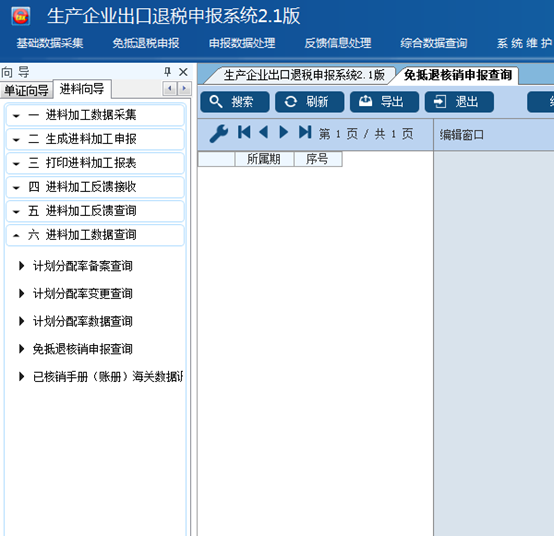Open the 基础数据采集 menu
Viewport: 554px width, 536px height.
coord(50,43)
